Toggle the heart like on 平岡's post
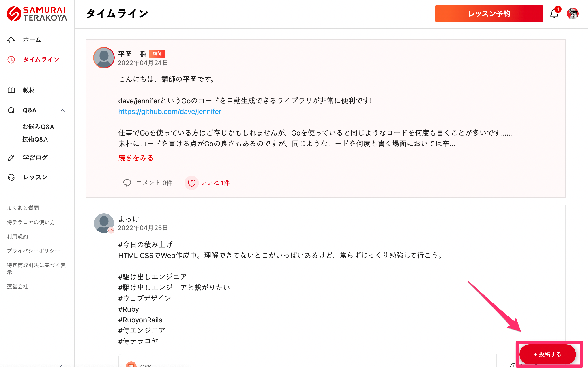This screenshot has height=377, width=588. (191, 183)
